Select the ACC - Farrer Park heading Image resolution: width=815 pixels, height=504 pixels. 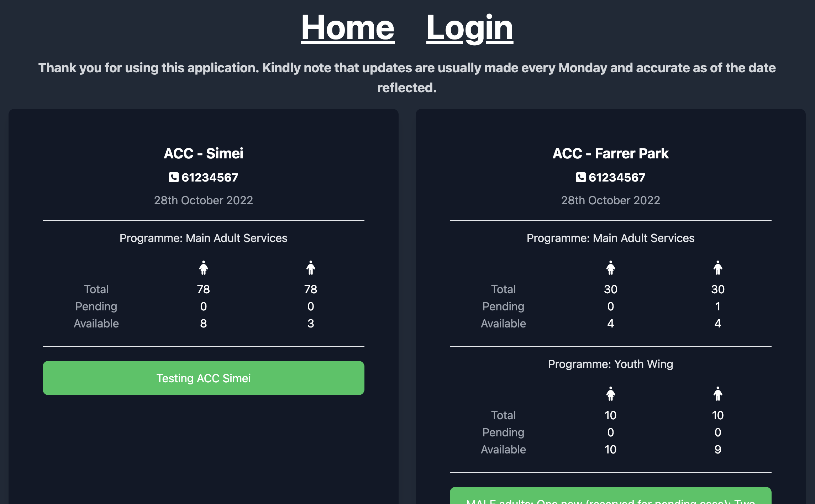pos(611,153)
